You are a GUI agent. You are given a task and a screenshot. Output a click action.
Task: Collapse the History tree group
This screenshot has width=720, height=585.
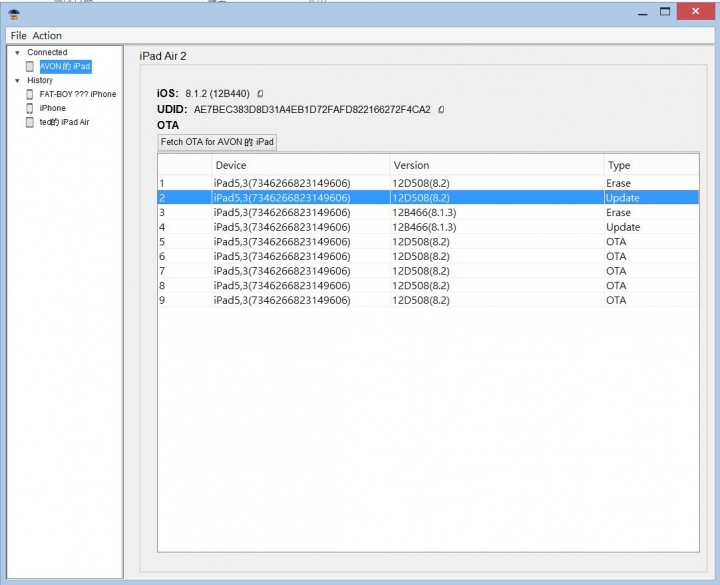tap(17, 81)
